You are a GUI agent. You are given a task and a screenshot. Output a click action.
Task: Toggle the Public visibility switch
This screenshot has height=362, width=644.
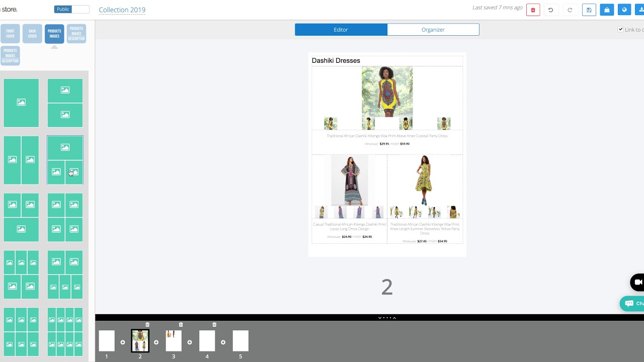pos(72,9)
